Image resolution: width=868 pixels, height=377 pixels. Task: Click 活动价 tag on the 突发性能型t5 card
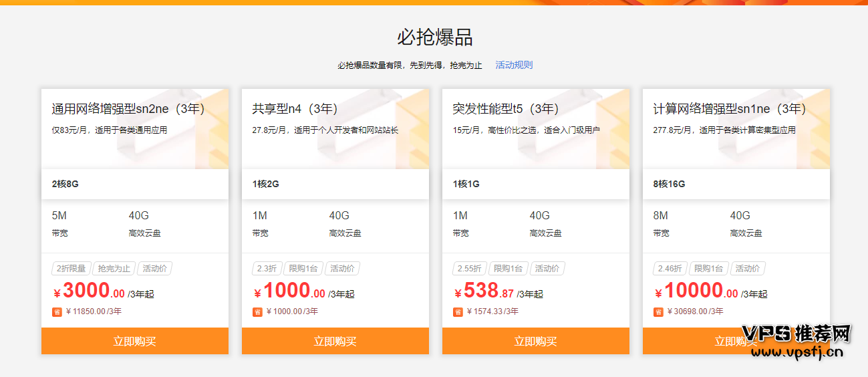point(547,269)
